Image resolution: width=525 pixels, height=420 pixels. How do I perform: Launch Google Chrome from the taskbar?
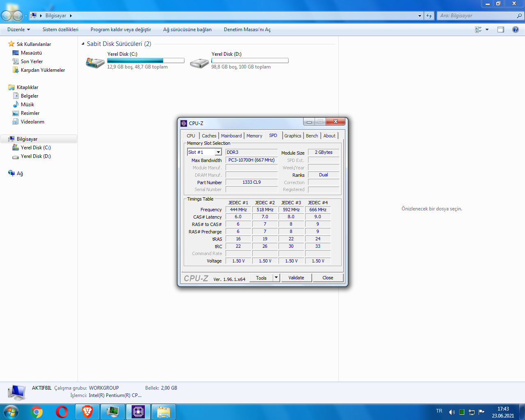(x=37, y=412)
